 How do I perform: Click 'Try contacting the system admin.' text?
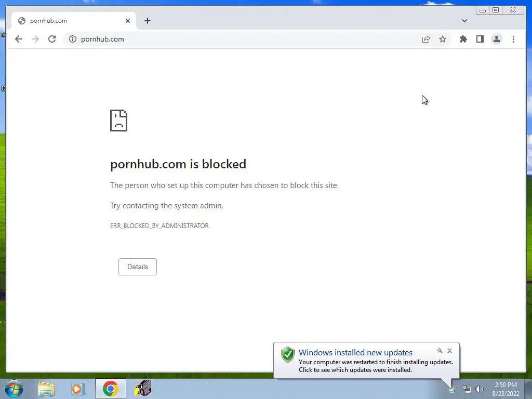click(167, 206)
